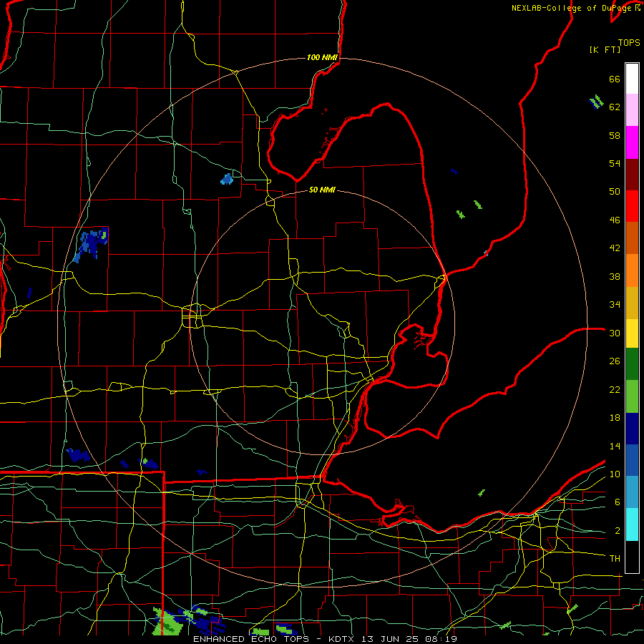Click the "50" scale label
Screen dimensions: 644x644
(x=615, y=191)
